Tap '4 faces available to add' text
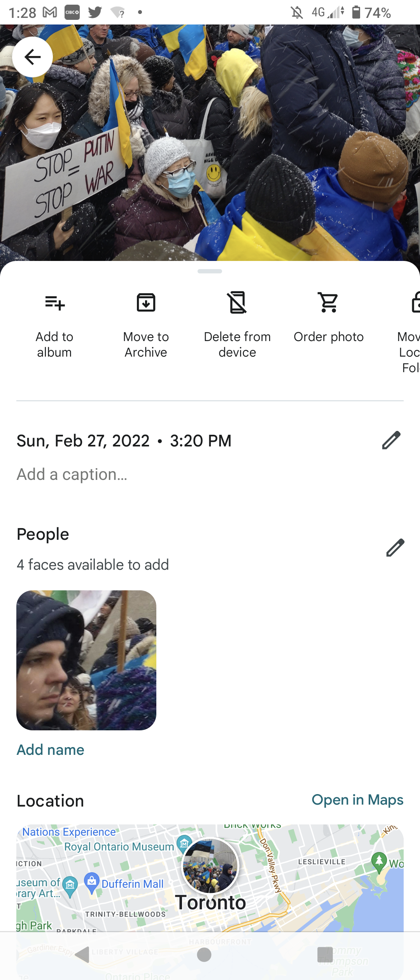 (x=93, y=565)
